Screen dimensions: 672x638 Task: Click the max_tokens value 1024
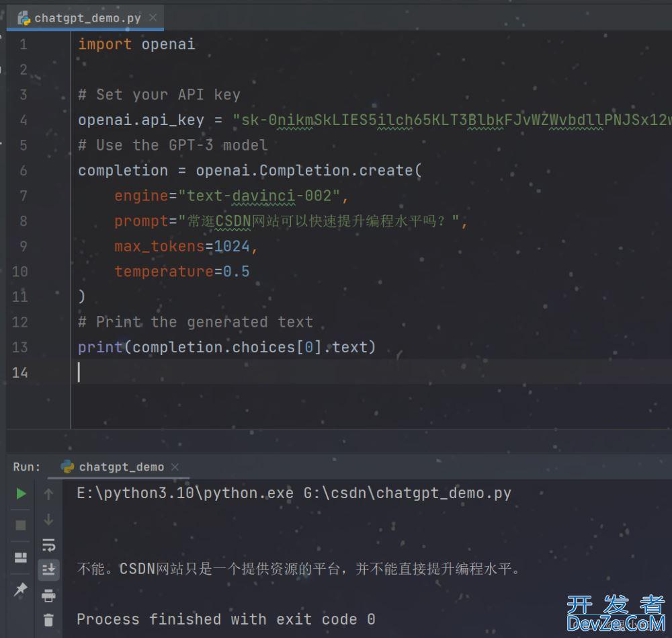[x=232, y=247]
